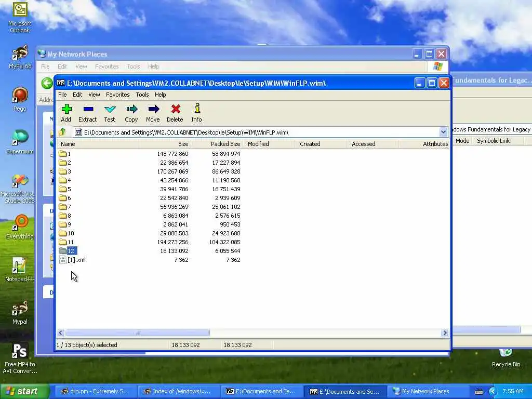Click the scrollbar left arrow
Viewport: 532px width, 399px height.
pyautogui.click(x=61, y=333)
